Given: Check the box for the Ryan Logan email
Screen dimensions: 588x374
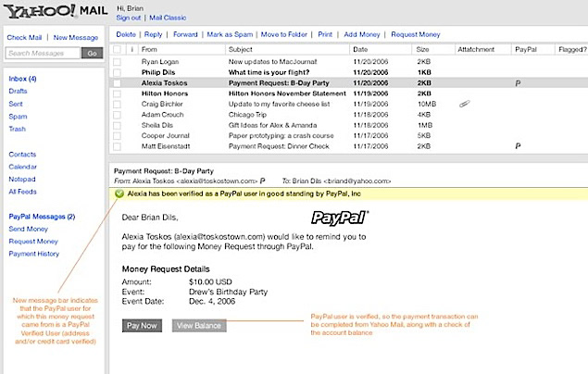Looking at the screenshot, I should click(x=117, y=62).
